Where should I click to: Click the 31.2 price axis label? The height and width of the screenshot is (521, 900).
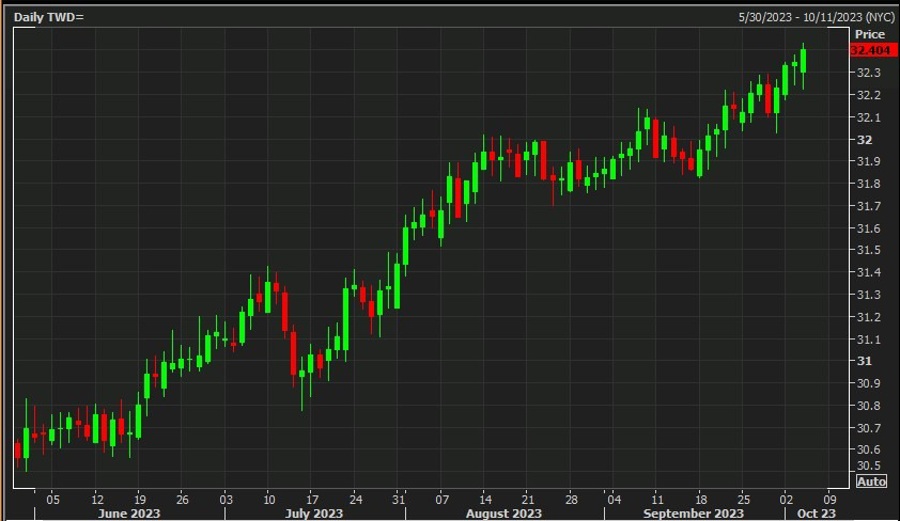(x=868, y=317)
